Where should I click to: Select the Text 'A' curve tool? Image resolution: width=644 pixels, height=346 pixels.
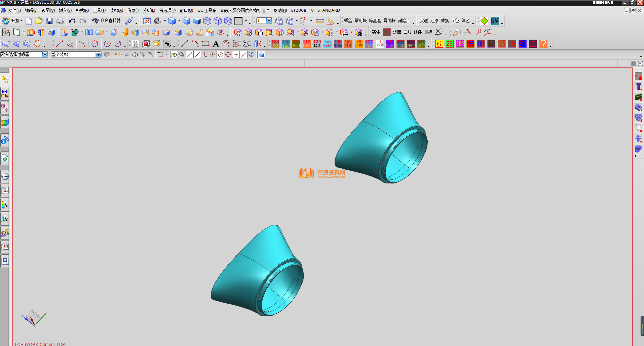[216, 44]
